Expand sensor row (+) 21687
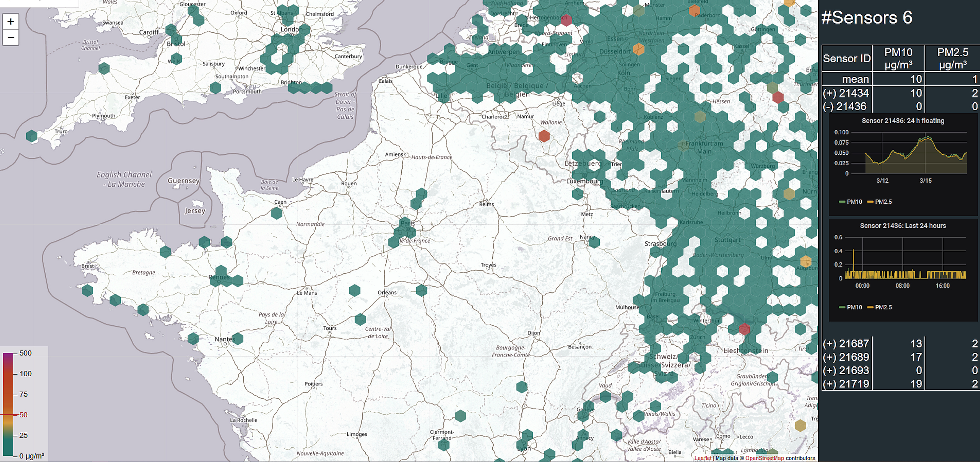Viewport: 980px width, 462px height. pos(846,344)
